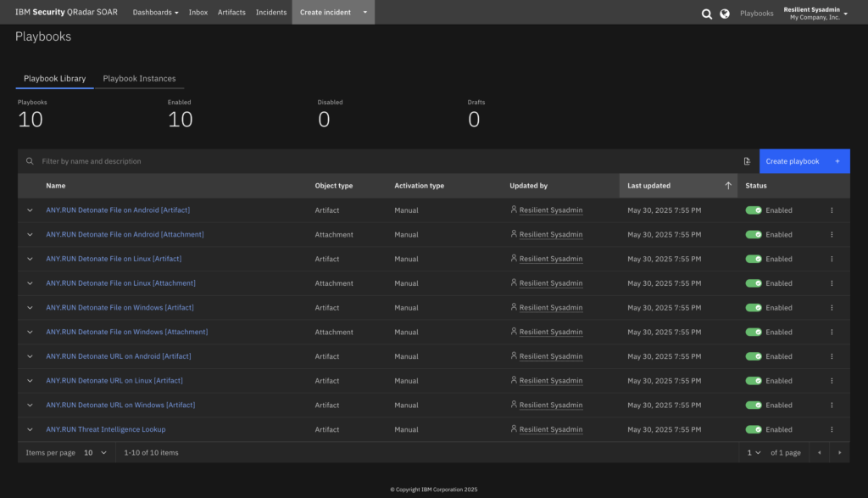
Task: Open the globe icon in top bar
Action: (x=725, y=14)
